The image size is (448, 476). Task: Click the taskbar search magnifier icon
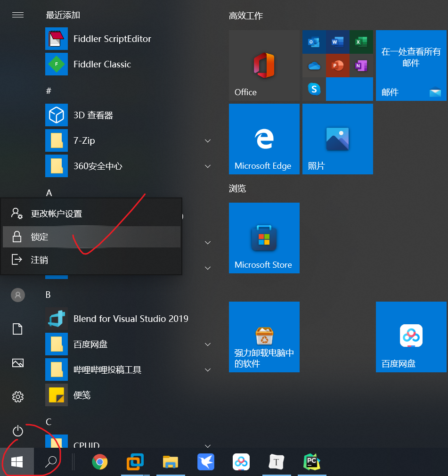(x=51, y=462)
